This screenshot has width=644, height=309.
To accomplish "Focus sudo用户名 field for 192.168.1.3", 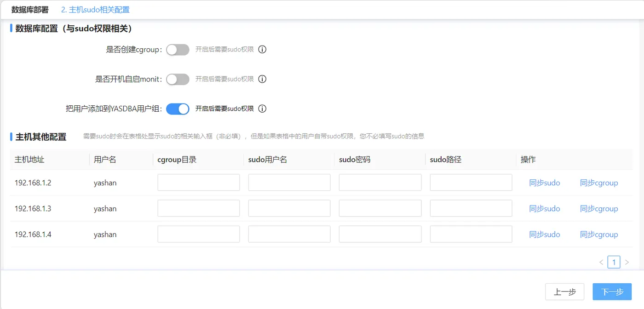I will tap(289, 208).
